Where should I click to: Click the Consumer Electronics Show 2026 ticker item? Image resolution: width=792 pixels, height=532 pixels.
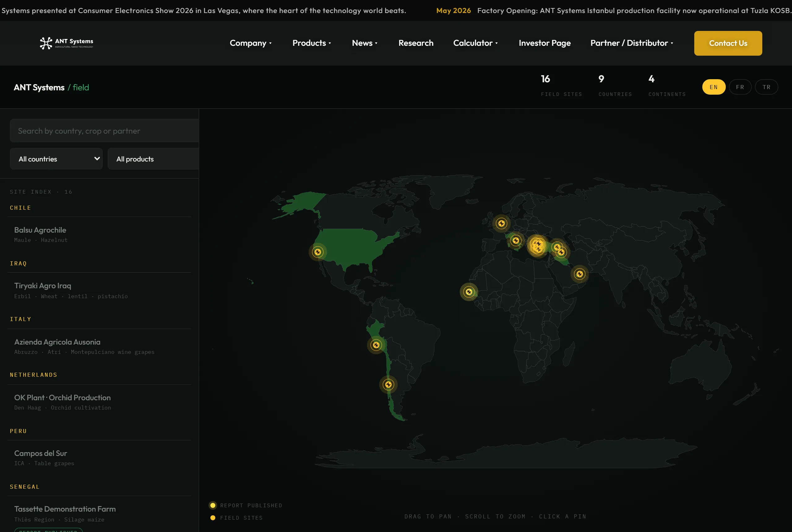203,11
